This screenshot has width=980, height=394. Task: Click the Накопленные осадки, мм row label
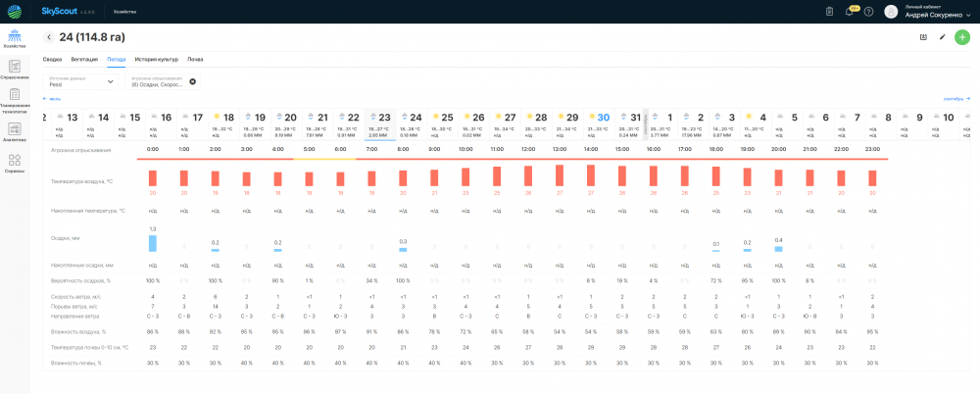(x=82, y=266)
